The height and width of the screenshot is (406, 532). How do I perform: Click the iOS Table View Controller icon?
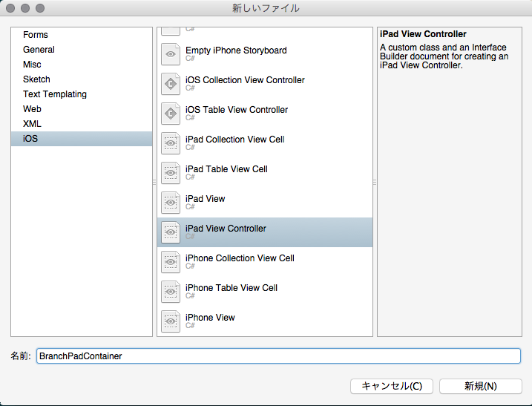[171, 114]
